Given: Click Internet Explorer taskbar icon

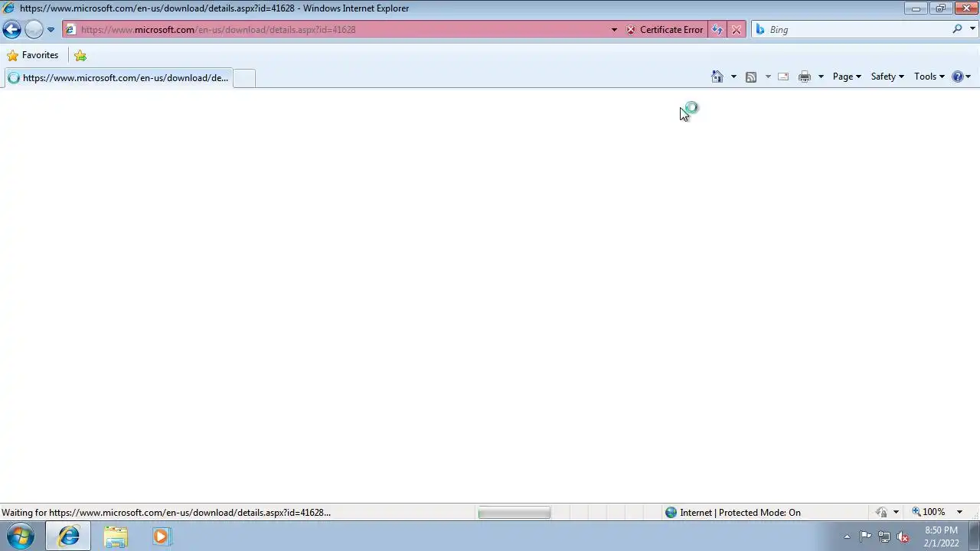Looking at the screenshot, I should point(68,536).
